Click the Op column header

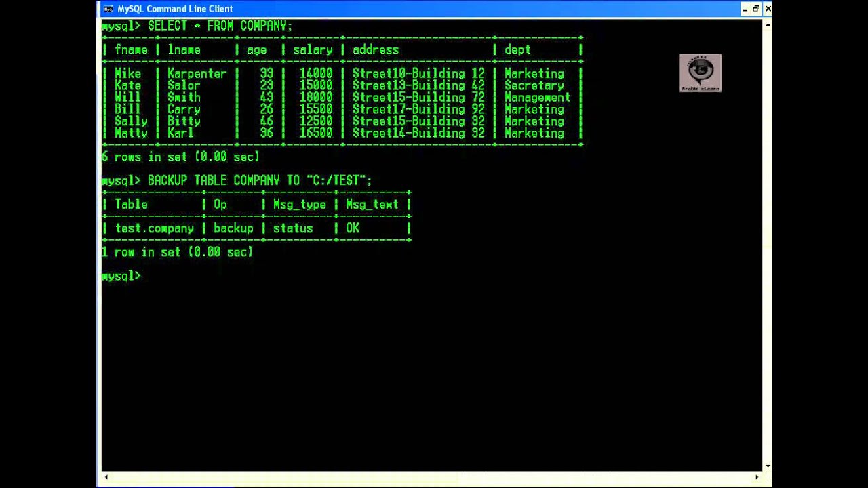(220, 204)
